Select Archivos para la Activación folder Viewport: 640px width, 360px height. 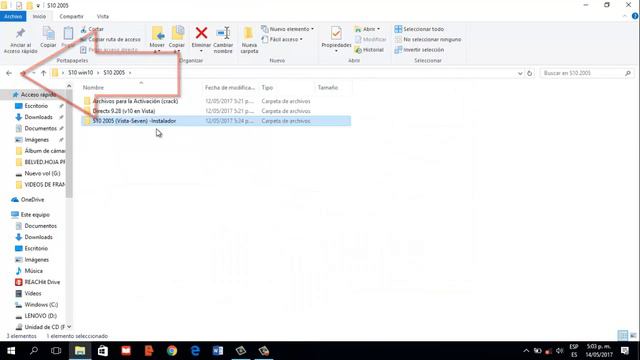[216, 101]
